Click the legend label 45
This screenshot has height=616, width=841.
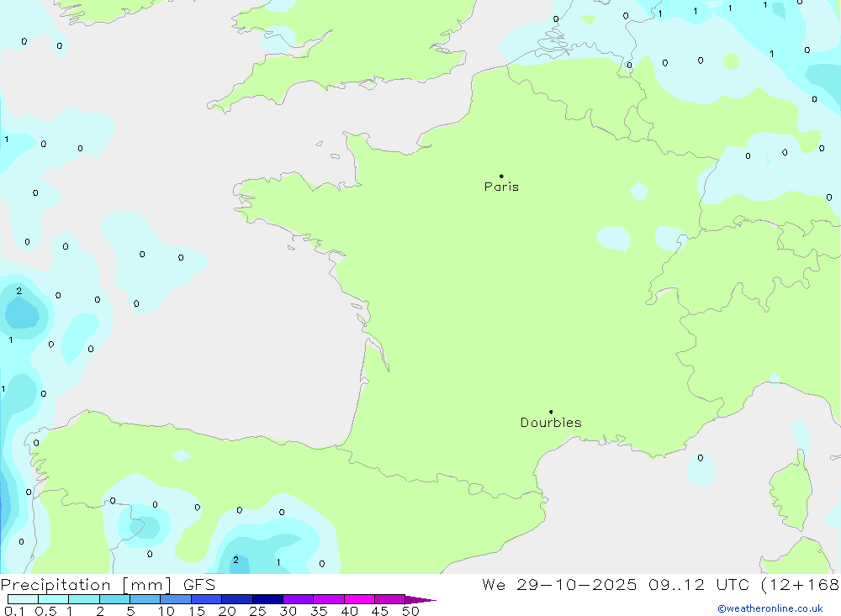(380, 611)
